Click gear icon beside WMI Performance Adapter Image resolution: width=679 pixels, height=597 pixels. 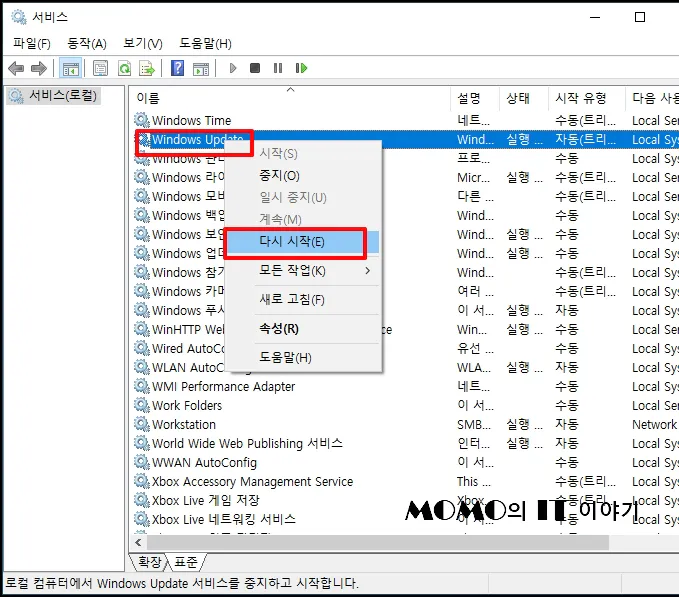coord(142,386)
